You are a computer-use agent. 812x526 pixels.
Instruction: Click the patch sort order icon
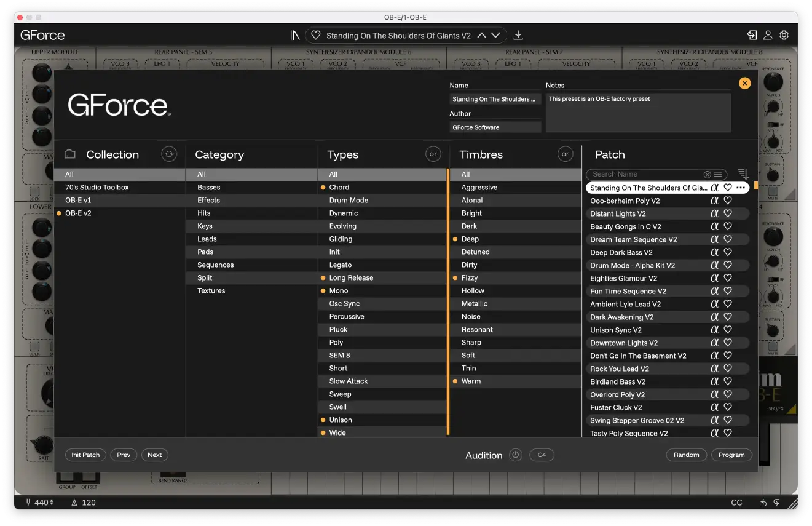coord(743,175)
